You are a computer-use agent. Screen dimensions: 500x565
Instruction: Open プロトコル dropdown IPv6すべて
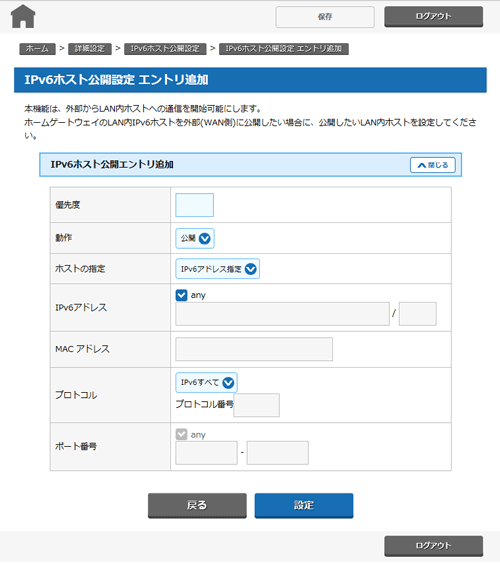tap(206, 382)
